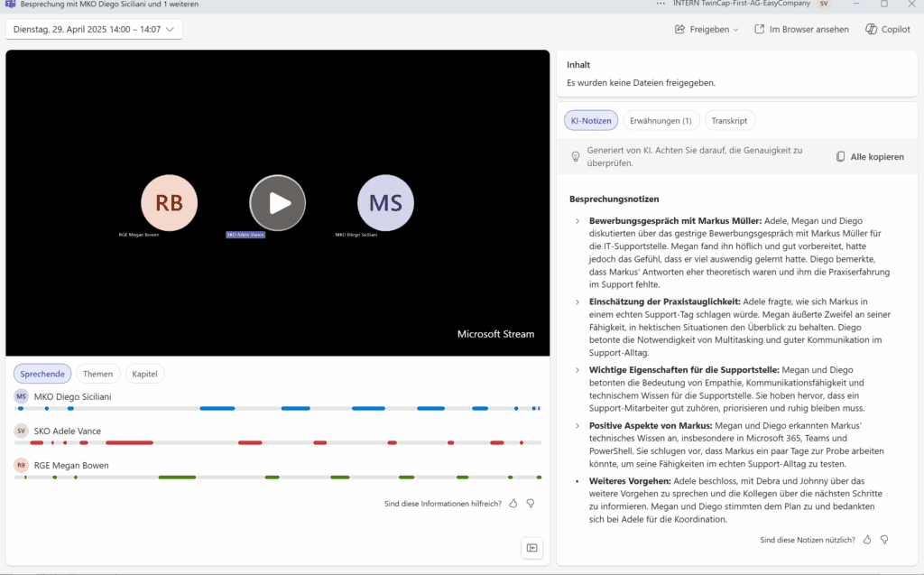Click the RB avatar beside Megan Bowen
924x575 pixels.
pyautogui.click(x=22, y=465)
